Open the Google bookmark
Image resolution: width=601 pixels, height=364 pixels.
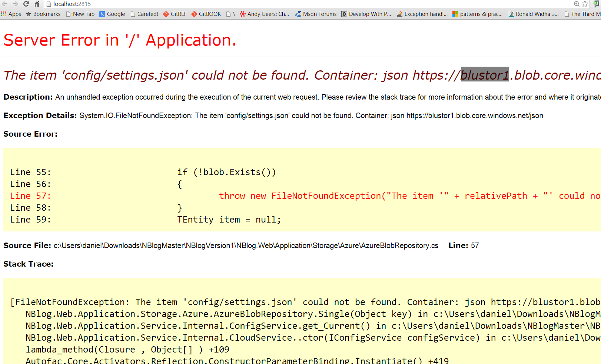click(112, 14)
